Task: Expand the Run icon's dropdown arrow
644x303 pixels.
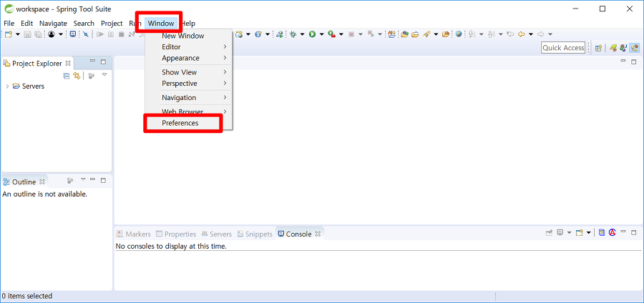Action: (321, 34)
